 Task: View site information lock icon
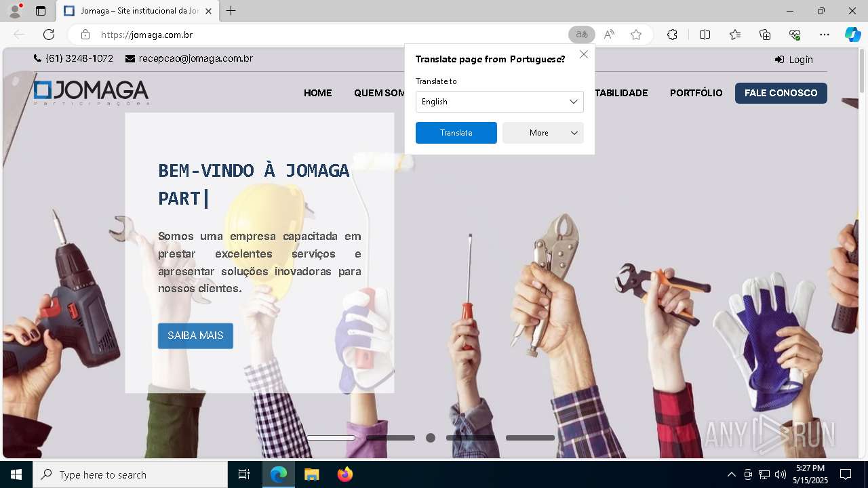85,35
